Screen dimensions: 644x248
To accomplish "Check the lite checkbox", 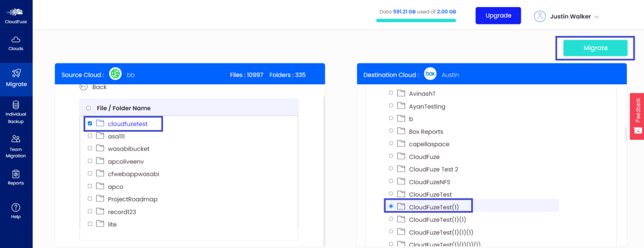I will pos(90,224).
